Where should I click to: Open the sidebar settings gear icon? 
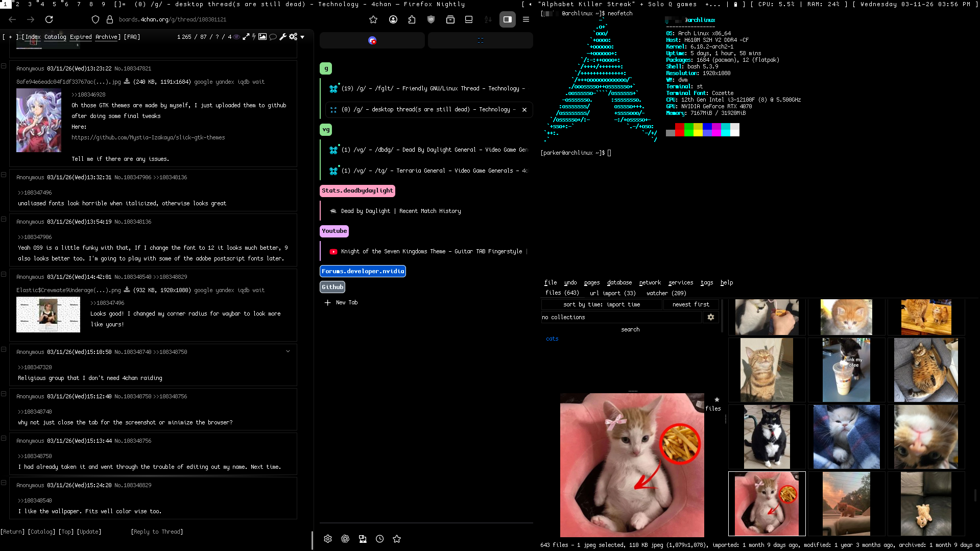[x=328, y=539]
